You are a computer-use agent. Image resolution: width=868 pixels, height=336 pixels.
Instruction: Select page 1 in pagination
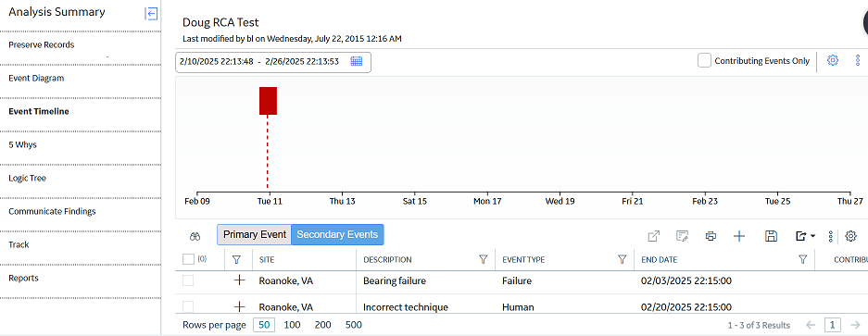833,325
